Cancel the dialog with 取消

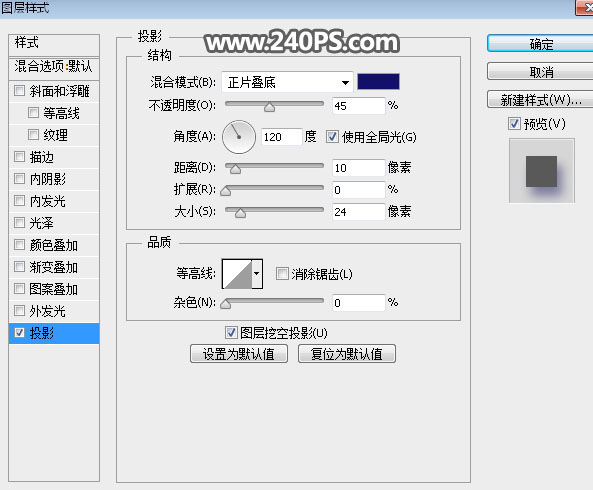pyautogui.click(x=540, y=71)
